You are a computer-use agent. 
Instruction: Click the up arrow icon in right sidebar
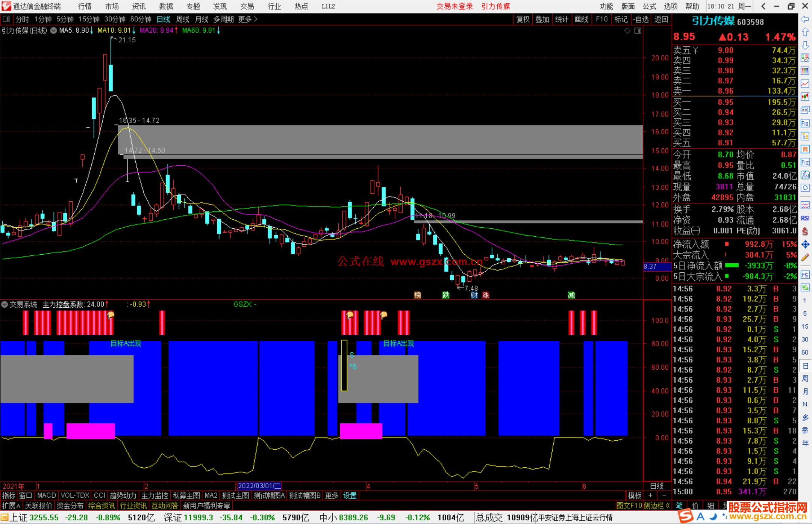pos(805,32)
